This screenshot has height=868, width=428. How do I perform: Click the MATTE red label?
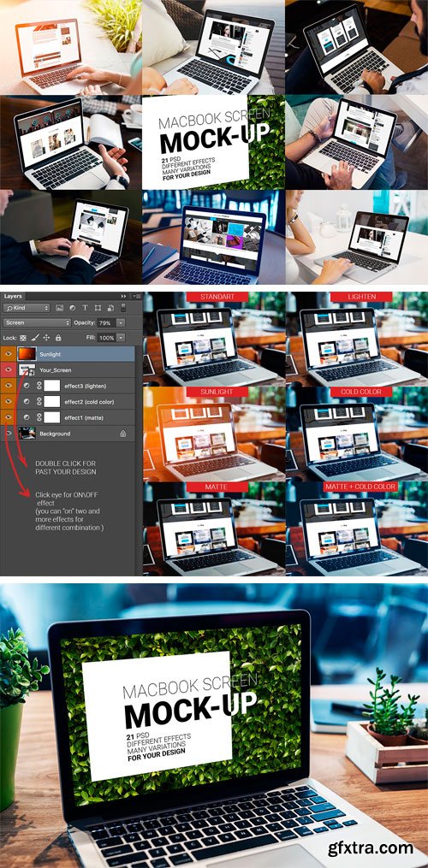pyautogui.click(x=218, y=487)
